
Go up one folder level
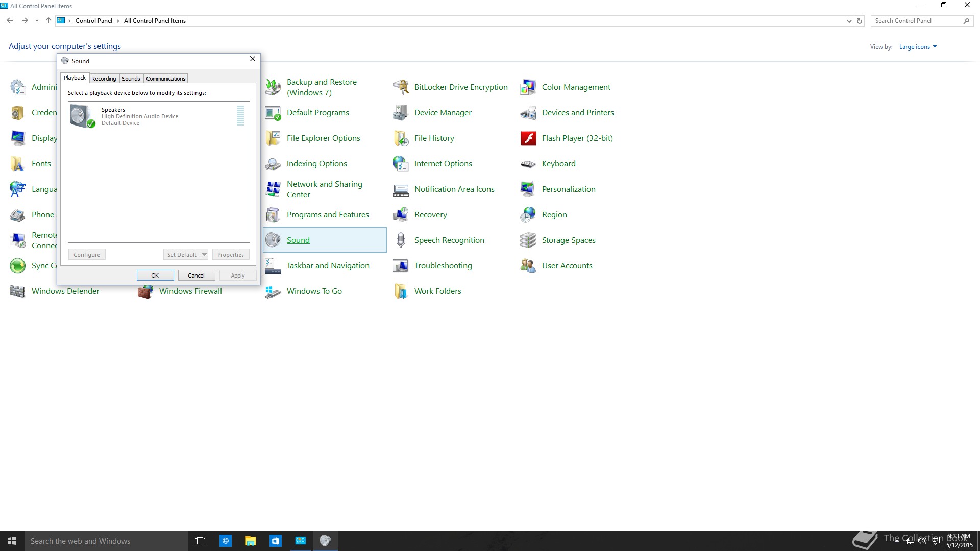(48, 21)
